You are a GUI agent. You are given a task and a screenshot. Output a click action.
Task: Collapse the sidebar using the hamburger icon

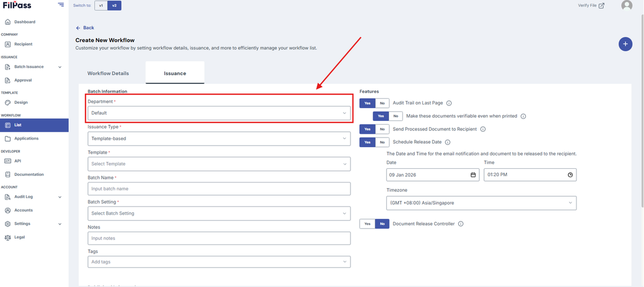61,5
